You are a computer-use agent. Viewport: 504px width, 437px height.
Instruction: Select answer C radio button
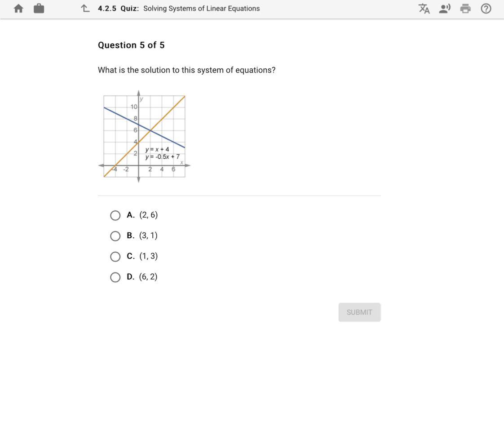click(x=115, y=256)
